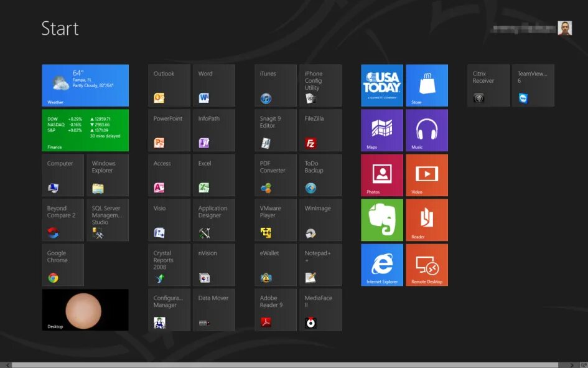Viewport: 588px width, 368px height.
Task: Open Excel tile
Action: click(214, 175)
